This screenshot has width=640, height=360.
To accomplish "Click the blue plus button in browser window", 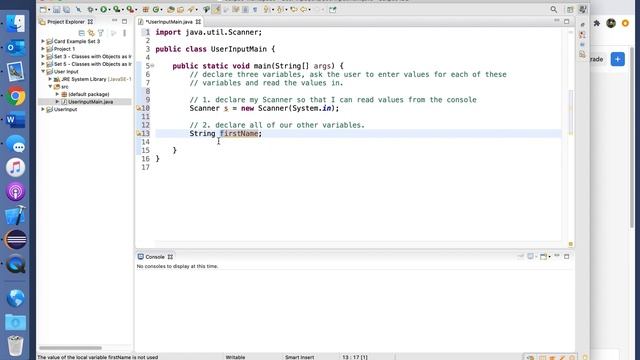I will [x=618, y=59].
